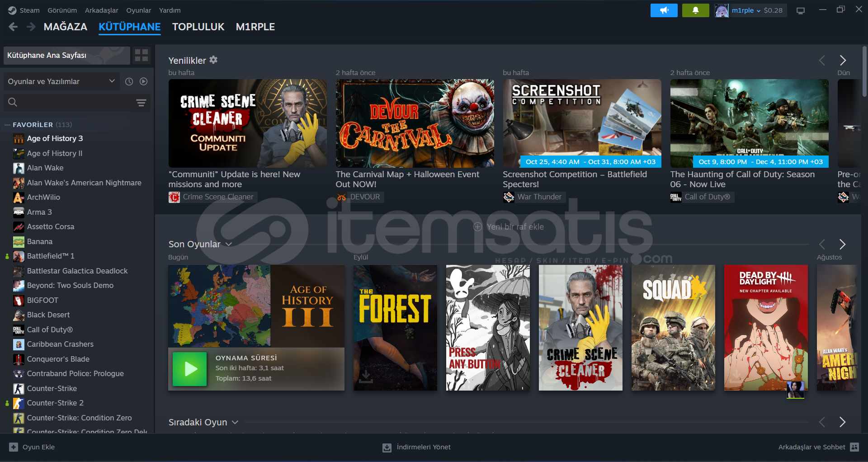Sort library by recent activity clock icon
This screenshot has height=462, width=868.
pos(129,81)
